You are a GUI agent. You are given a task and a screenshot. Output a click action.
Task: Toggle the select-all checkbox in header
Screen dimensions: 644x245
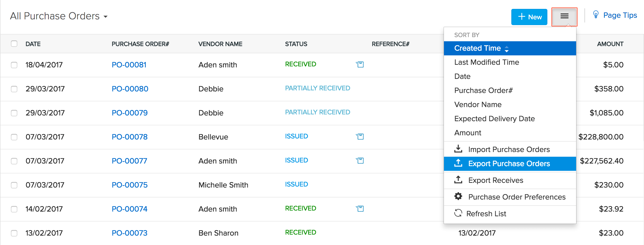pyautogui.click(x=14, y=44)
